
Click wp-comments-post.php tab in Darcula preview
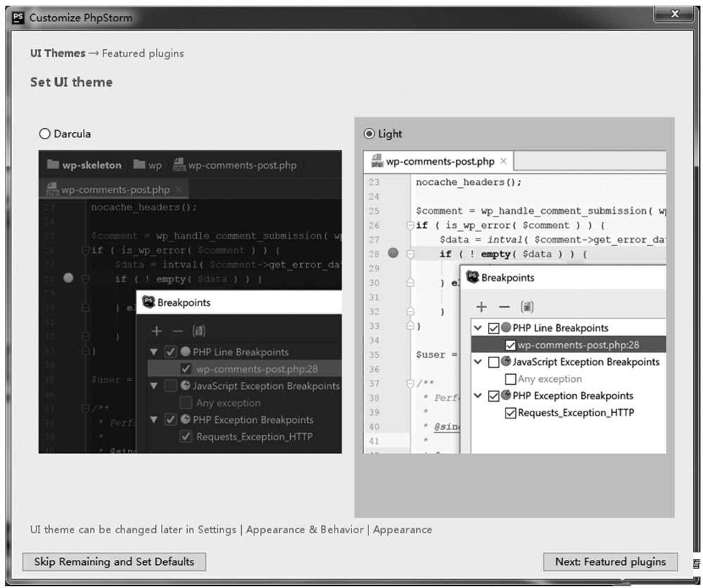point(115,189)
